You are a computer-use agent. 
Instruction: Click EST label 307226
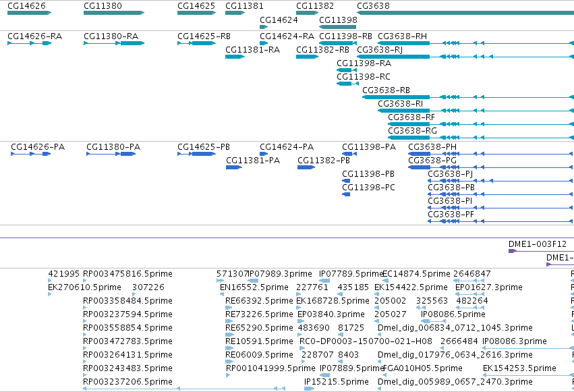tap(148, 287)
